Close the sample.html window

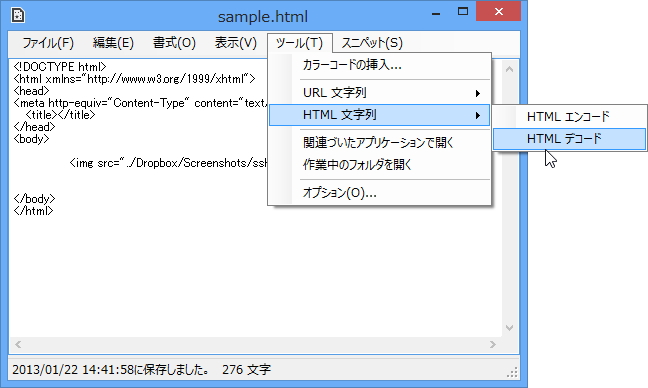click(x=498, y=12)
